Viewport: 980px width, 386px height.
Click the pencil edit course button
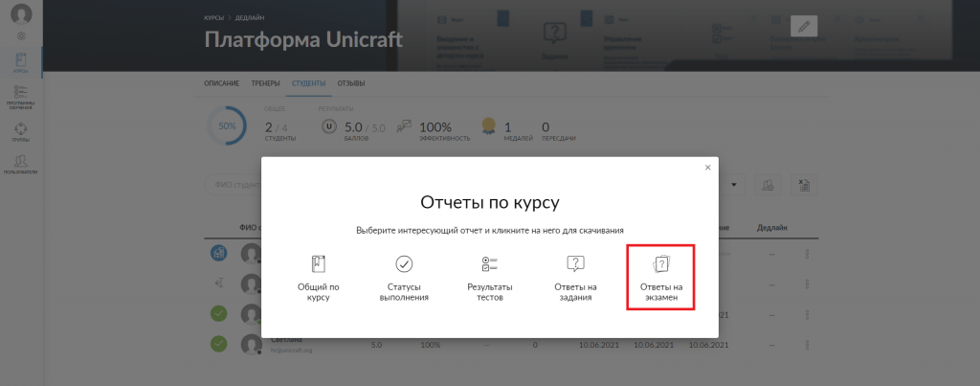tap(804, 26)
